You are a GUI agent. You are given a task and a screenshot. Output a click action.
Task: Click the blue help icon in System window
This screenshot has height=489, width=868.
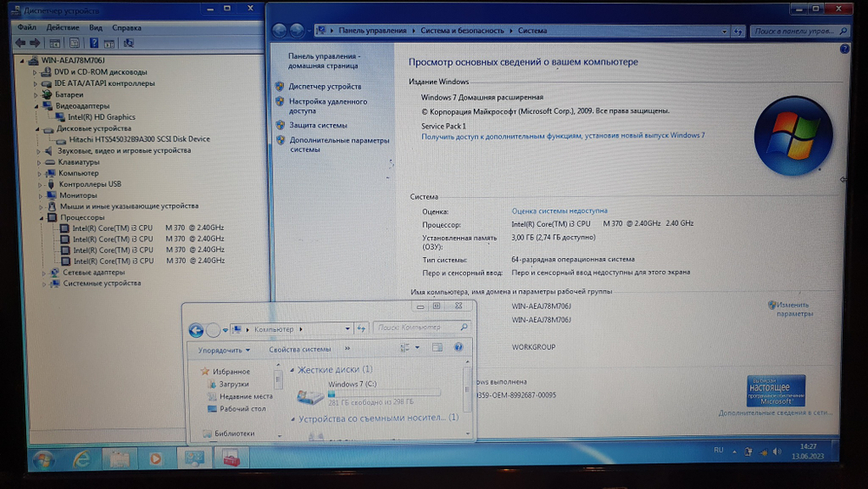[x=845, y=49]
